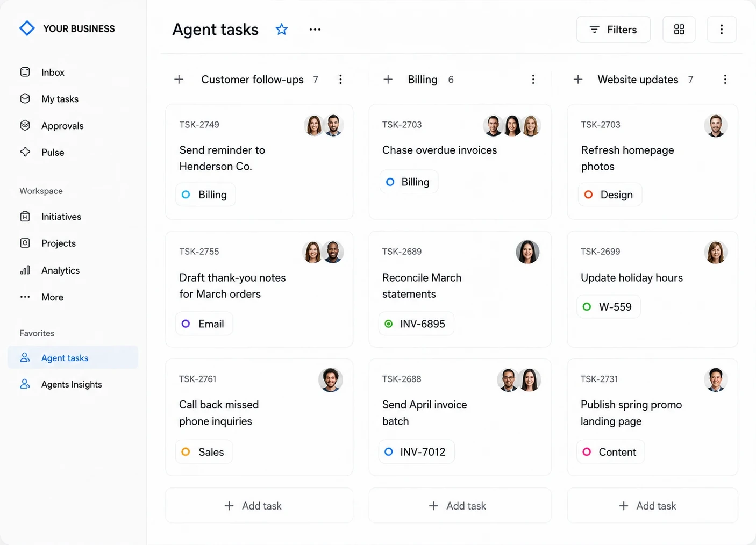This screenshot has height=545, width=756.
Task: Click the Design tag on Refresh homepage photos
Action: point(610,195)
